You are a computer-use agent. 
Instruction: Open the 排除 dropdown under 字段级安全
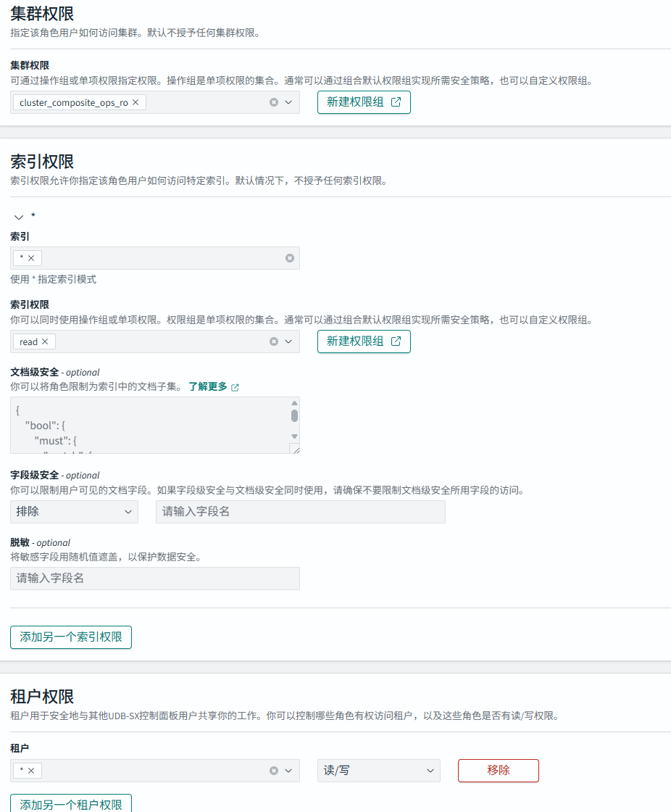(72, 511)
